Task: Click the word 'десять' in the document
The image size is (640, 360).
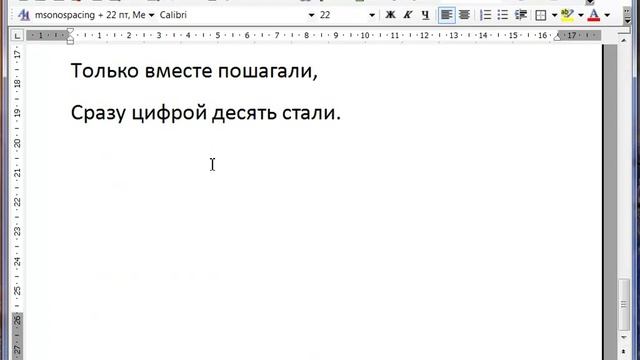Action: click(244, 113)
